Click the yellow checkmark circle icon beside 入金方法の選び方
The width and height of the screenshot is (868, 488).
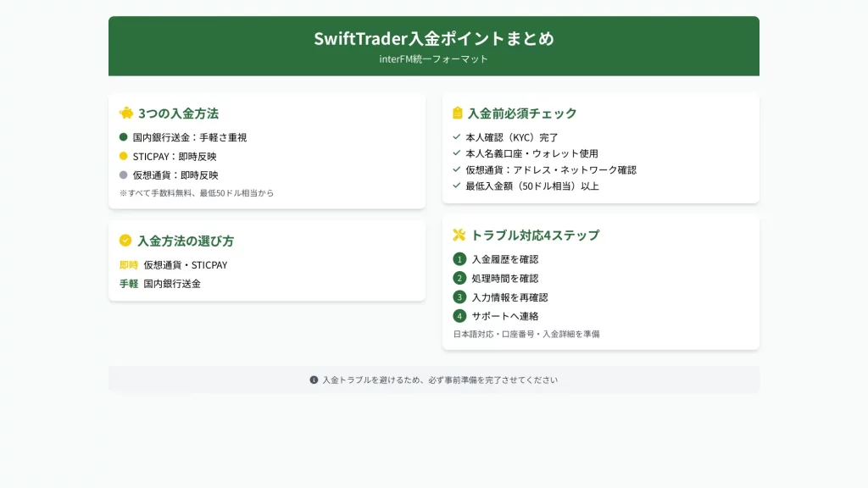(x=125, y=241)
